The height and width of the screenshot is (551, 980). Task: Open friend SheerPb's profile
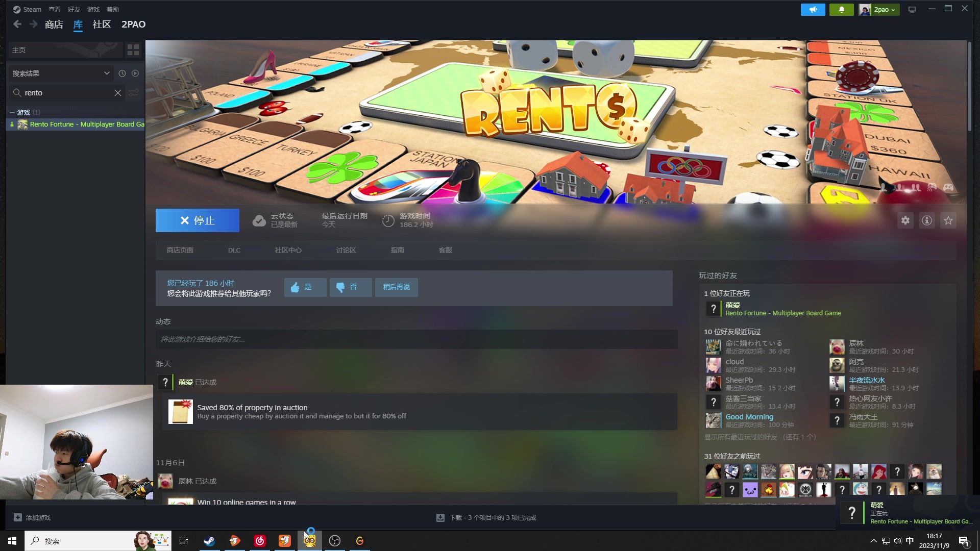click(739, 380)
